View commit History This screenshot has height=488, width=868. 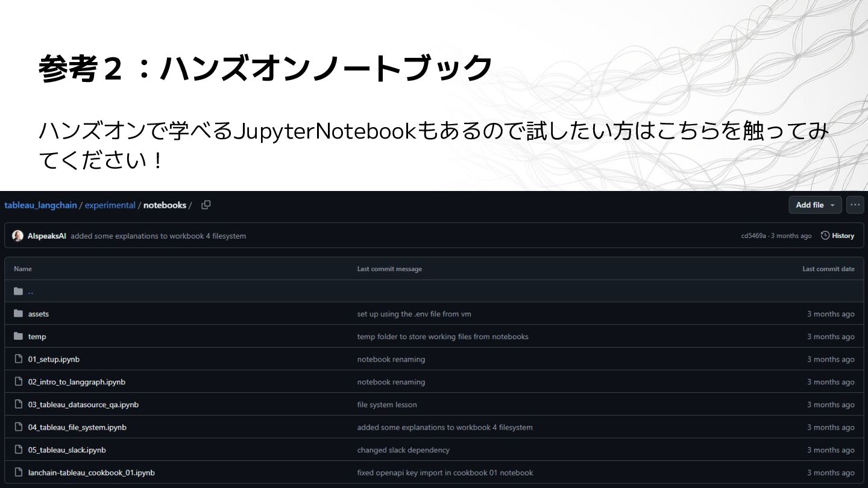(x=838, y=236)
